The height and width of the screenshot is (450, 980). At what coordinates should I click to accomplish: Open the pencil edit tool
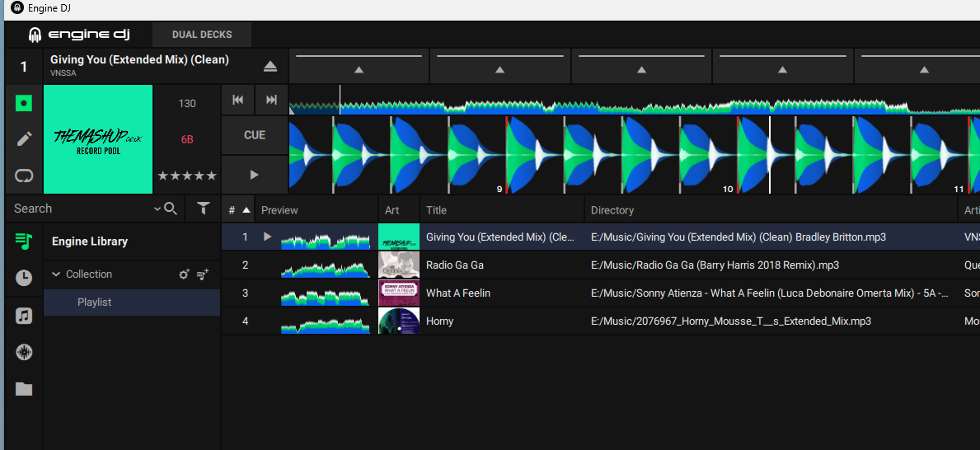pos(24,138)
